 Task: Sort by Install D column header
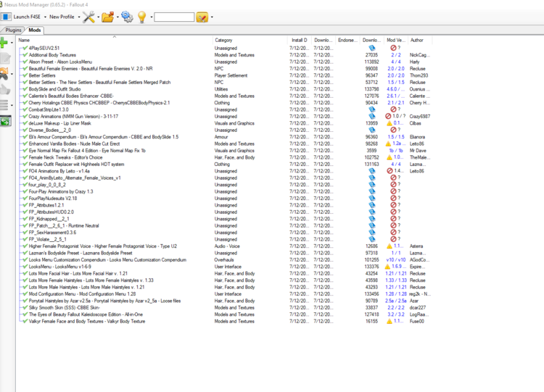300,40
